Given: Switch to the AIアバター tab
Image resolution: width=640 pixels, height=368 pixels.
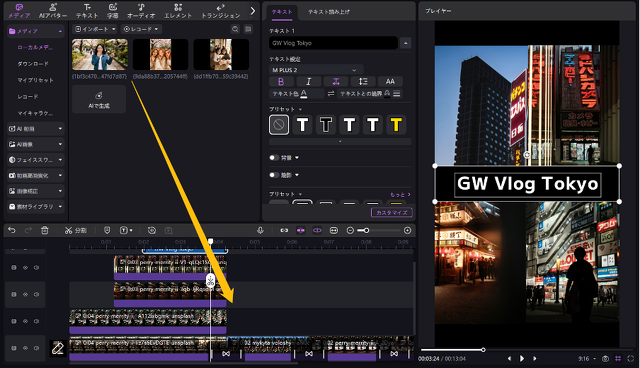Looking at the screenshot, I should (x=53, y=11).
